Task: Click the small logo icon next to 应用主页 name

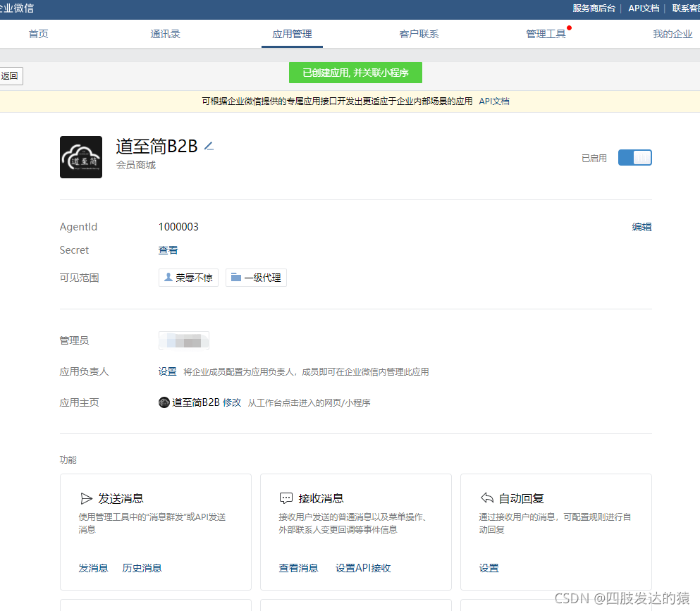Action: coord(164,402)
